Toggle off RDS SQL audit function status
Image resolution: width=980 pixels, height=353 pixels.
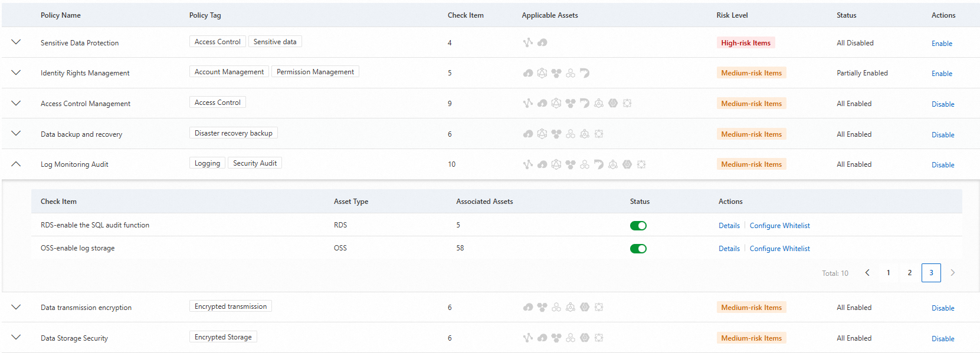tap(638, 226)
